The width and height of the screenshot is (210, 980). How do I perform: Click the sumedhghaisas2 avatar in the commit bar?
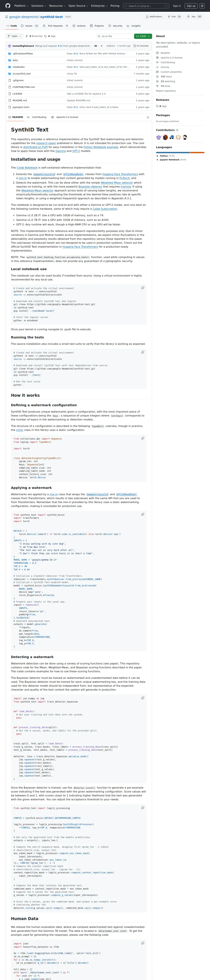coord(9,46)
